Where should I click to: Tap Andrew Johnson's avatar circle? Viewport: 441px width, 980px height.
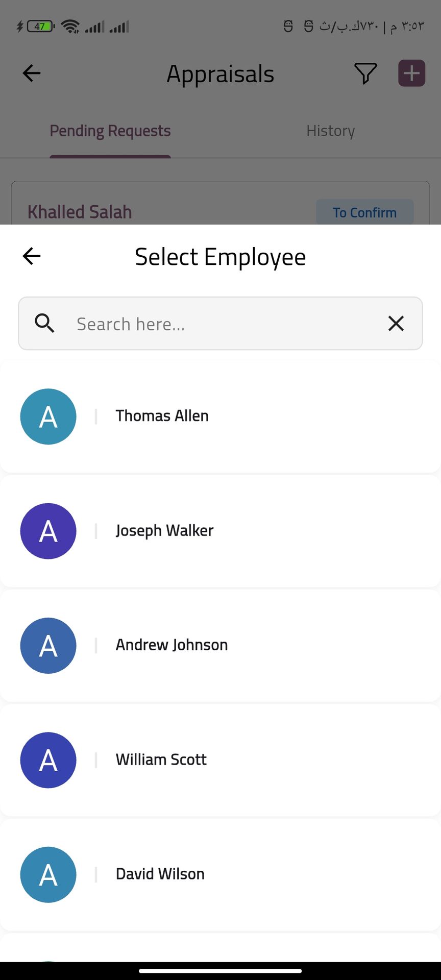(x=48, y=646)
